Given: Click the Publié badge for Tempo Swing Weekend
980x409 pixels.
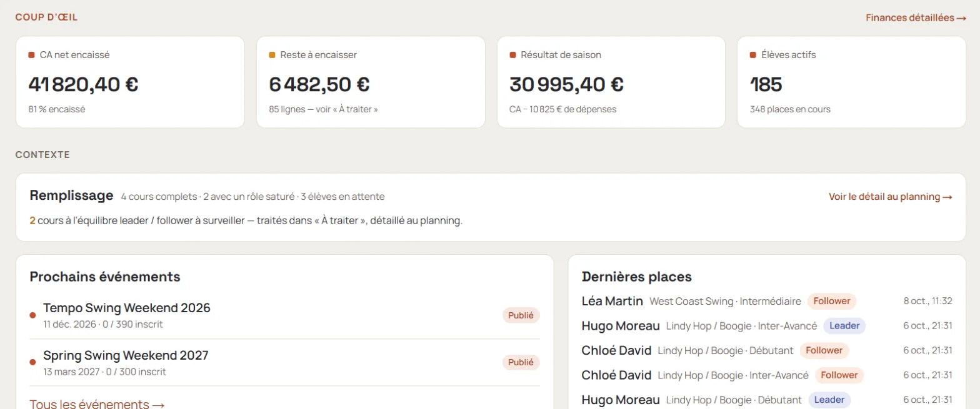Looking at the screenshot, I should click(x=521, y=315).
